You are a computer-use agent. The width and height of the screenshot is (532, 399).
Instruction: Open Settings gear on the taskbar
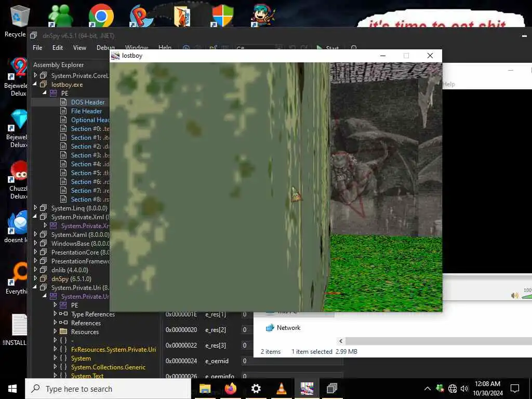pyautogui.click(x=256, y=389)
